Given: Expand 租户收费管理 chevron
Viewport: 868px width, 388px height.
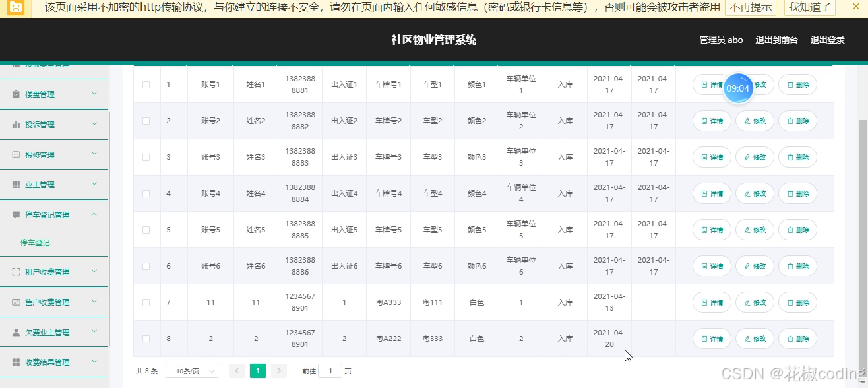Looking at the screenshot, I should pyautogui.click(x=94, y=271).
